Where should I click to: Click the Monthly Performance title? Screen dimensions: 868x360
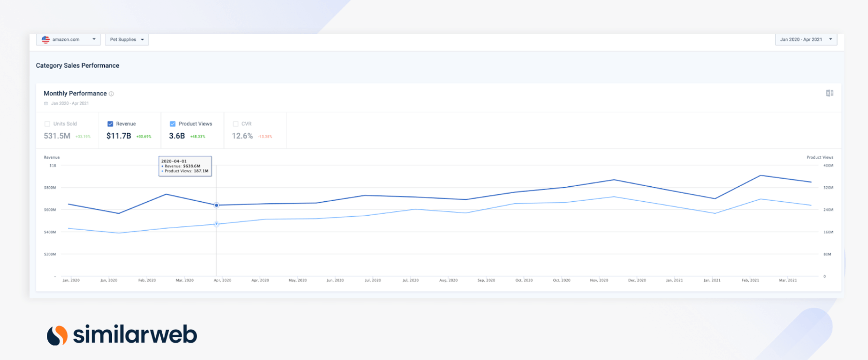click(75, 94)
